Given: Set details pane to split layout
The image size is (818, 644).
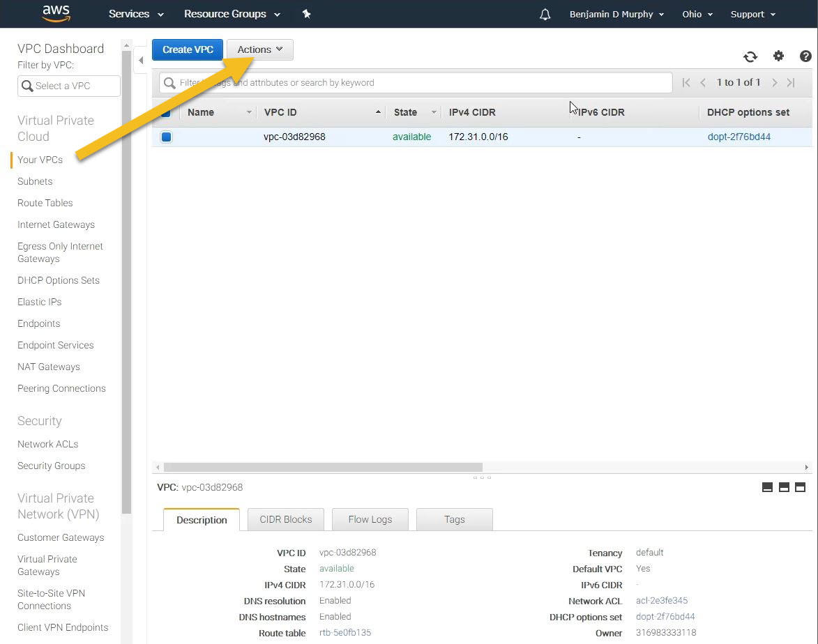Looking at the screenshot, I should pos(784,487).
